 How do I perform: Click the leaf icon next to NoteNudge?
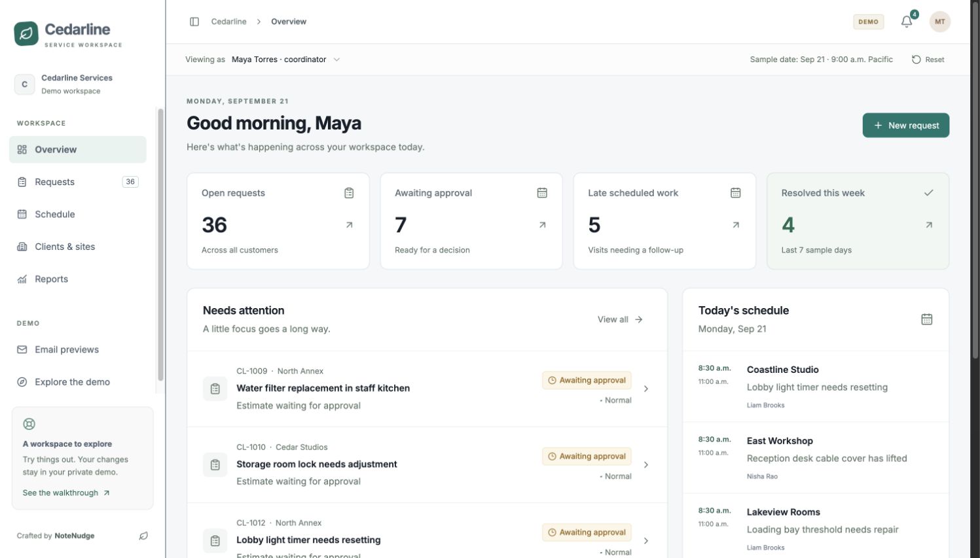coord(143,536)
